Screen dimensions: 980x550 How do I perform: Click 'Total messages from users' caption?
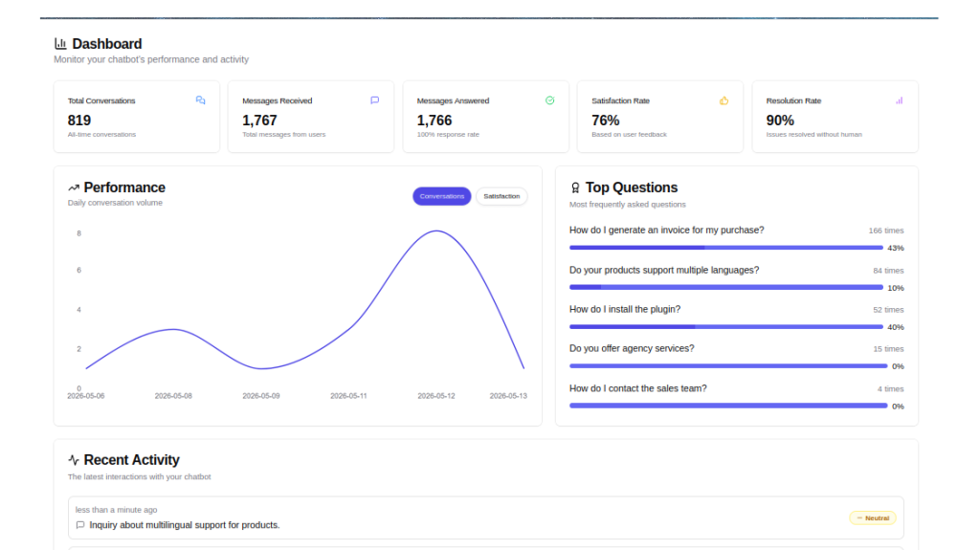pyautogui.click(x=283, y=134)
